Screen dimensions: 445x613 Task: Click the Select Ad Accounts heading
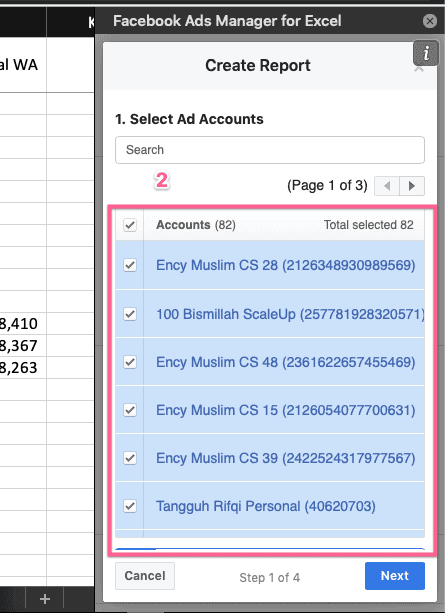click(189, 119)
